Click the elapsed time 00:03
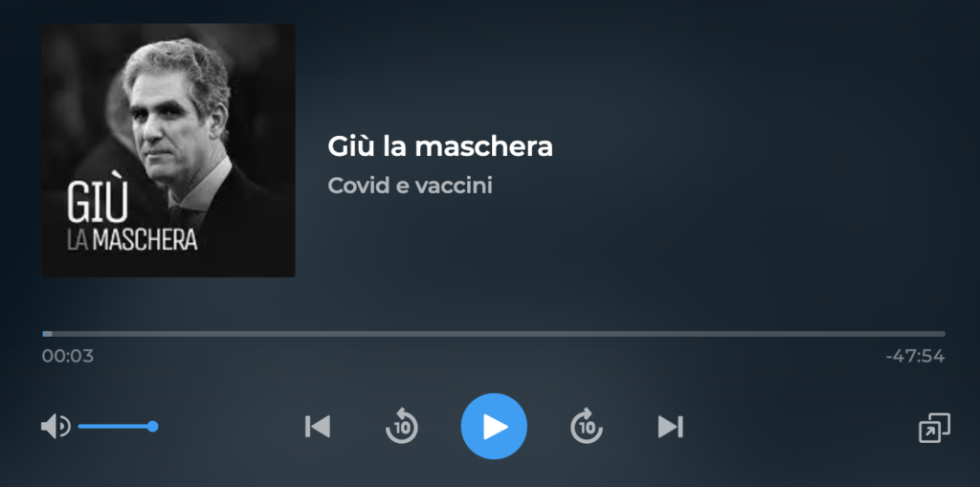This screenshot has height=487, width=980. coord(68,356)
